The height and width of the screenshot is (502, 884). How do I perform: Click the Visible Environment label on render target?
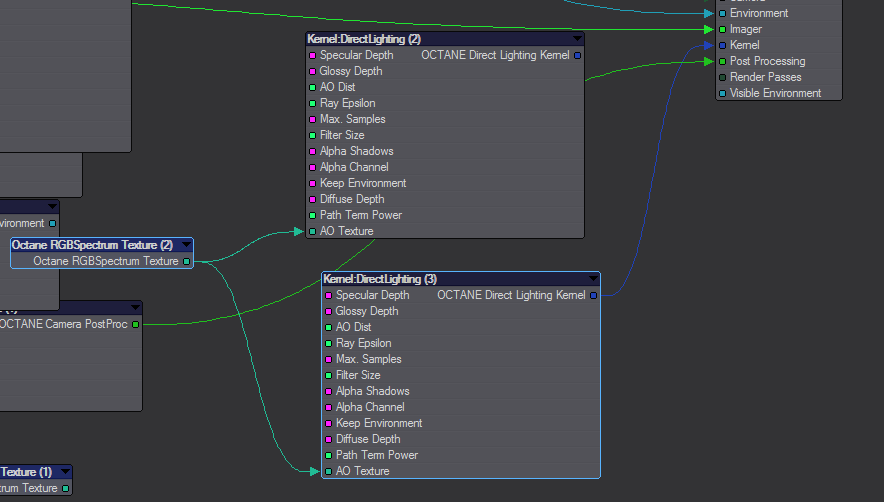[x=775, y=93]
